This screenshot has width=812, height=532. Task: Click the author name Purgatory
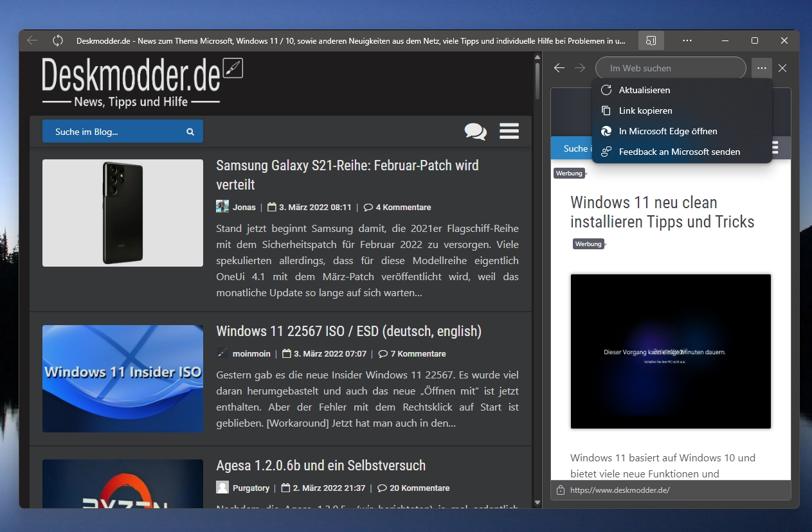pos(251,488)
